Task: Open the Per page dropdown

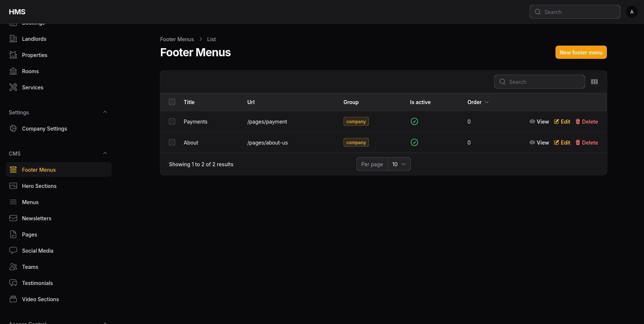Action: point(399,164)
